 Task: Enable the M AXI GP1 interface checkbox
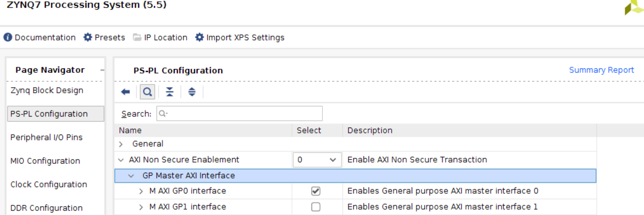(x=316, y=207)
